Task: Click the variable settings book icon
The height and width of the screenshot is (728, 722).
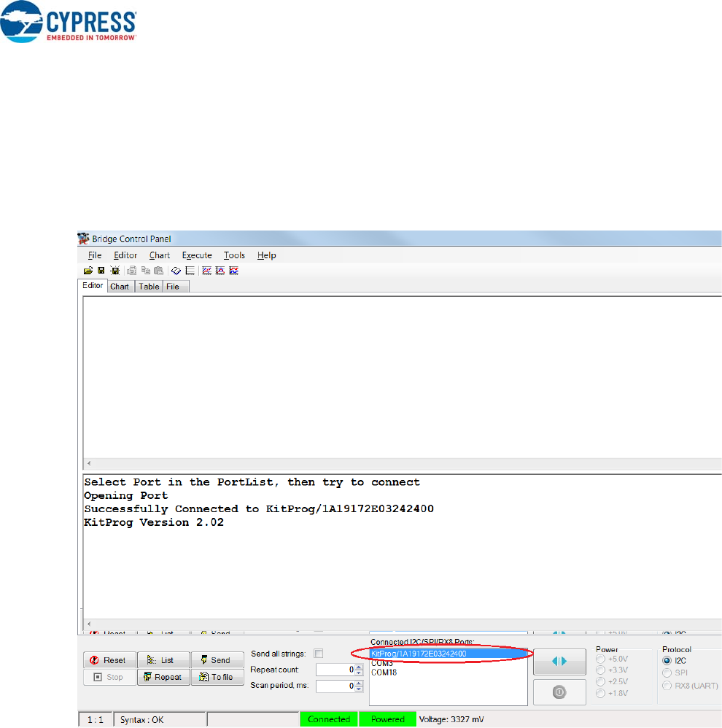Action: [x=176, y=271]
